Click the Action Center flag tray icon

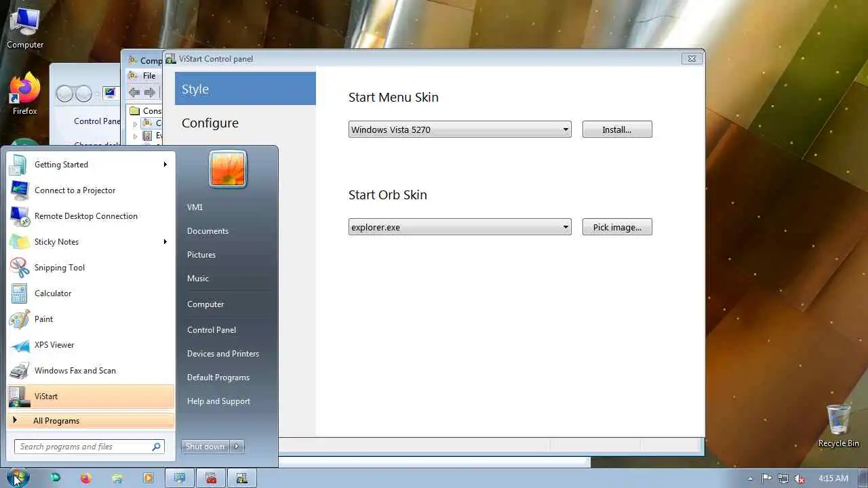767,479
